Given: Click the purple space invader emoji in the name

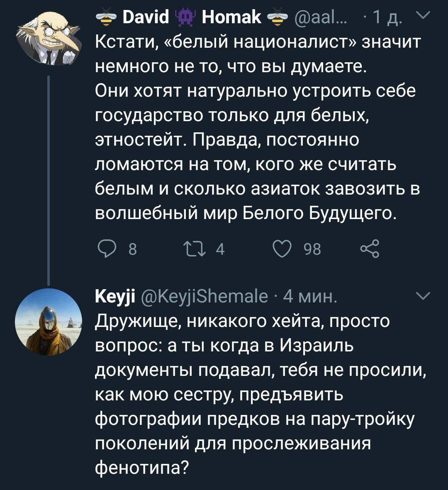Looking at the screenshot, I should point(186,18).
